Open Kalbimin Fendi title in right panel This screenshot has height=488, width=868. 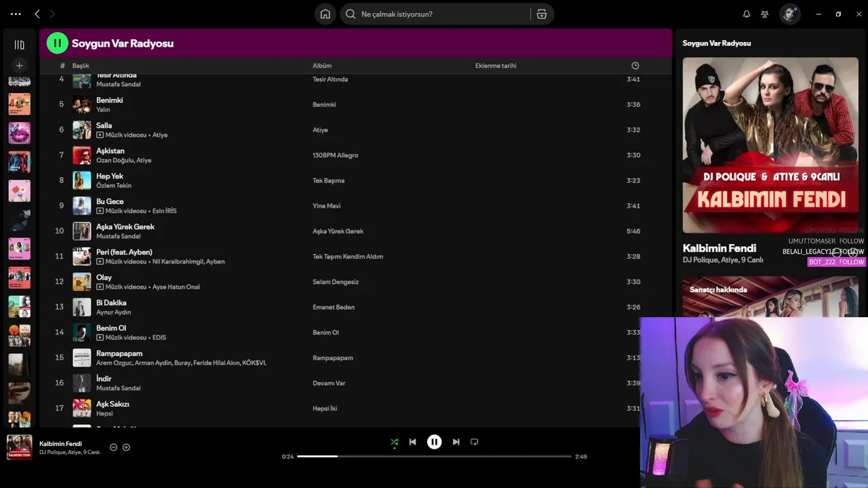[719, 248]
